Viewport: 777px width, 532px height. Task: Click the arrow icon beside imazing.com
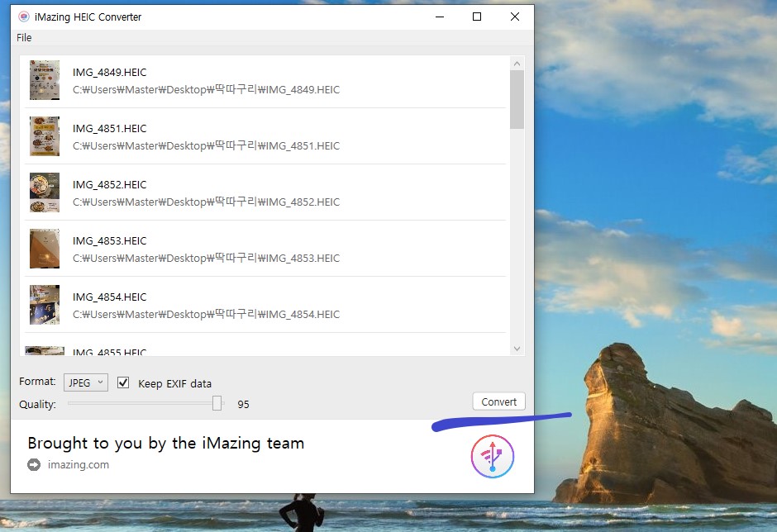pos(34,464)
